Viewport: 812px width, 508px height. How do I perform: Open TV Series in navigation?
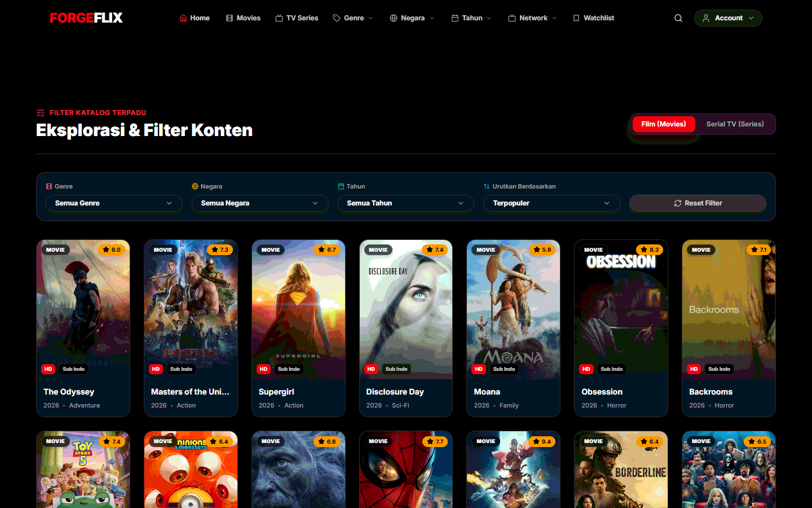click(x=297, y=18)
